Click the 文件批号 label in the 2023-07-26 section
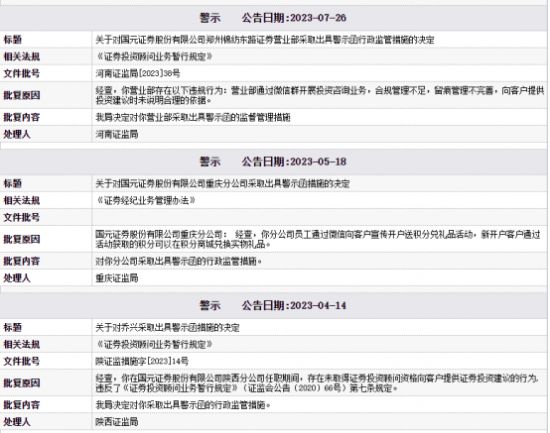The width and height of the screenshot is (550, 433). click(x=21, y=73)
